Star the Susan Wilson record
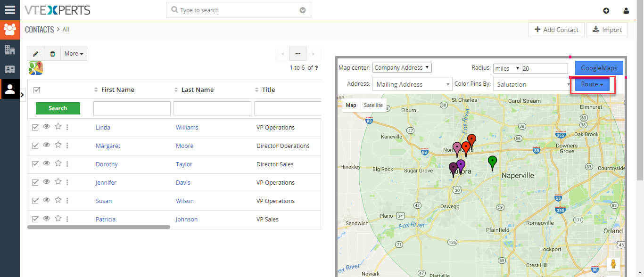Screen dimensions: 644x277 [58, 200]
